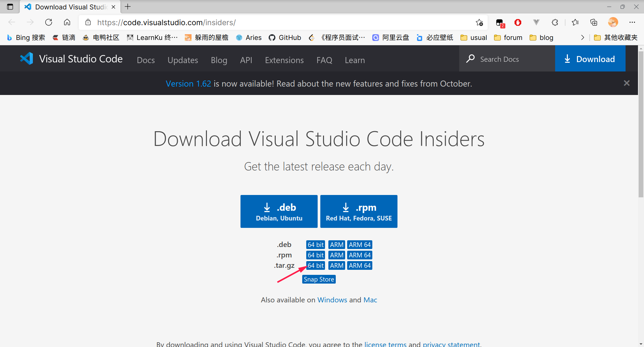
Task: Open the Learn menu item
Action: [355, 60]
